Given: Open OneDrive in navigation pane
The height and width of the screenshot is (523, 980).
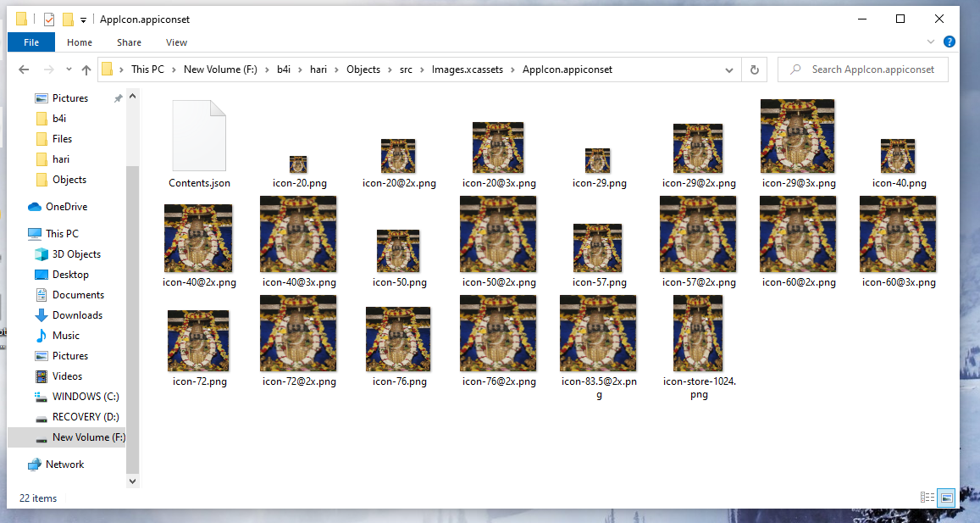Looking at the screenshot, I should [x=66, y=207].
